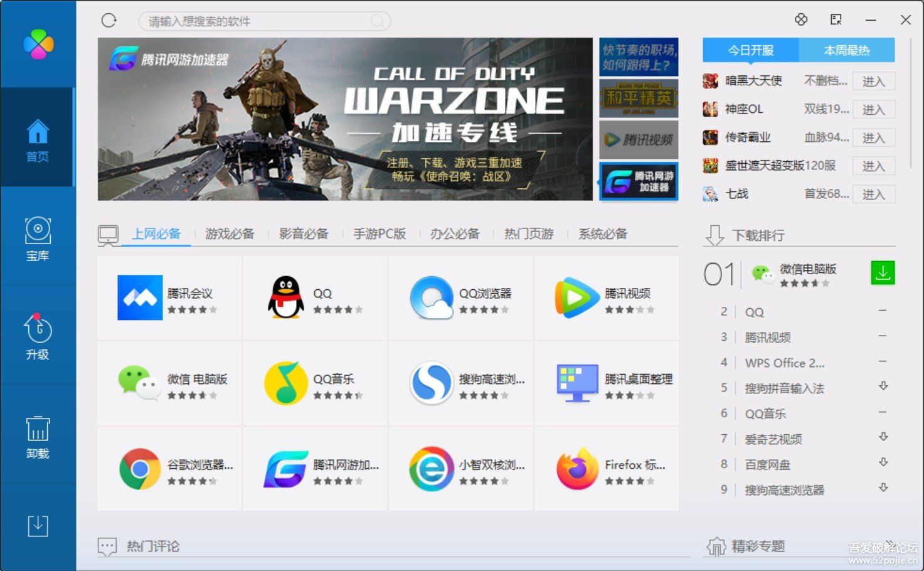This screenshot has height=571, width=924.
Task: Click 进入 button for 七战
Action: 873,195
